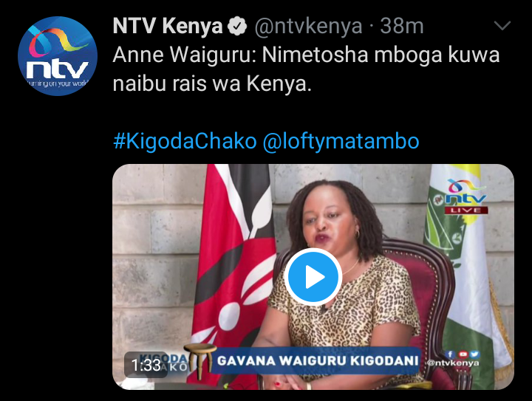Click the @ntvkenya watermark inside video

coord(453,363)
